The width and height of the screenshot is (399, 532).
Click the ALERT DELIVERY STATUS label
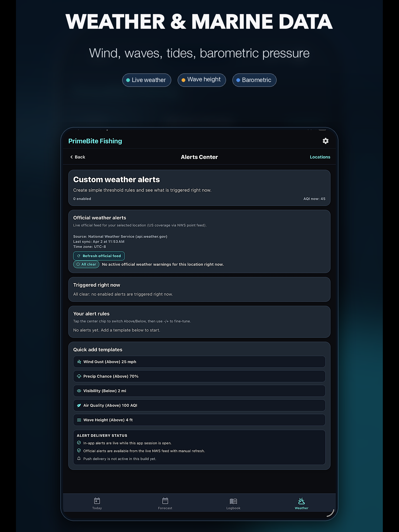pyautogui.click(x=102, y=436)
